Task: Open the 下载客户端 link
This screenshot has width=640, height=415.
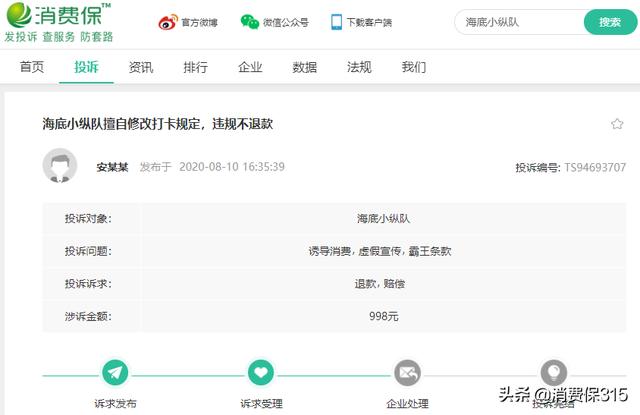Action: [x=369, y=22]
